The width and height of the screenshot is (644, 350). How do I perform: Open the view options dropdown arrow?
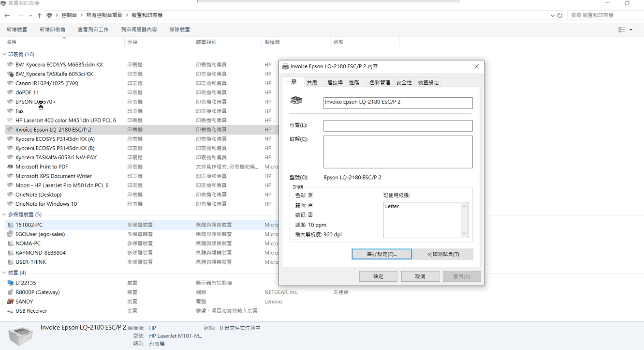point(631,30)
